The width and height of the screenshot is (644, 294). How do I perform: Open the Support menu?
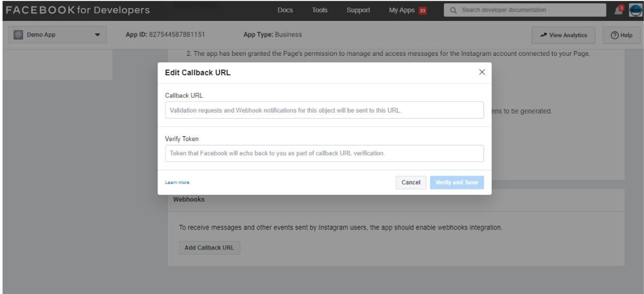pyautogui.click(x=358, y=10)
